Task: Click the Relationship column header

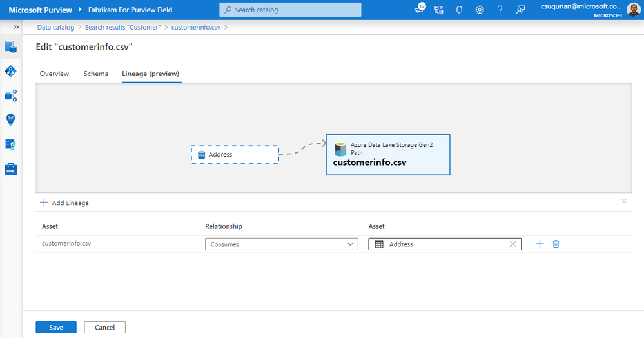Action: coord(224,226)
